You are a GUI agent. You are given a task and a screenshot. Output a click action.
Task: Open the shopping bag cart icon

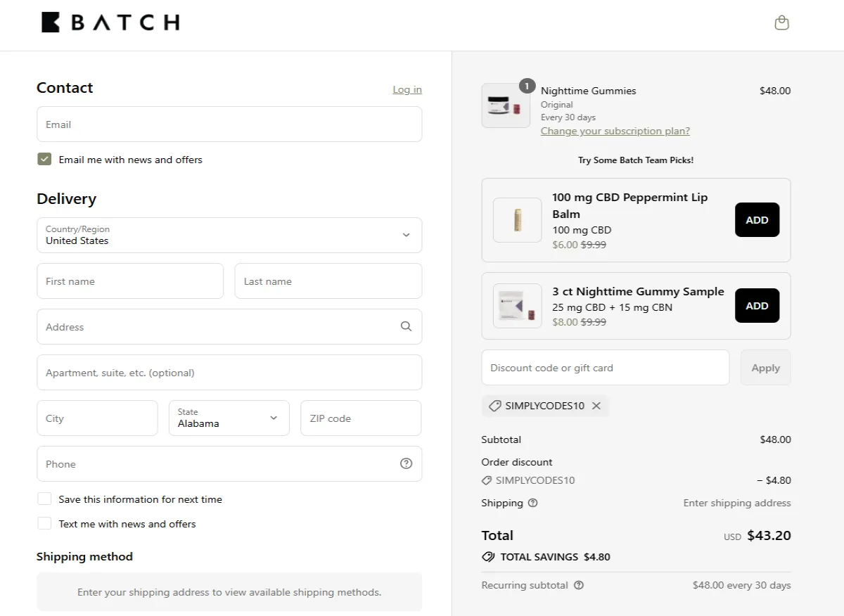pos(781,23)
